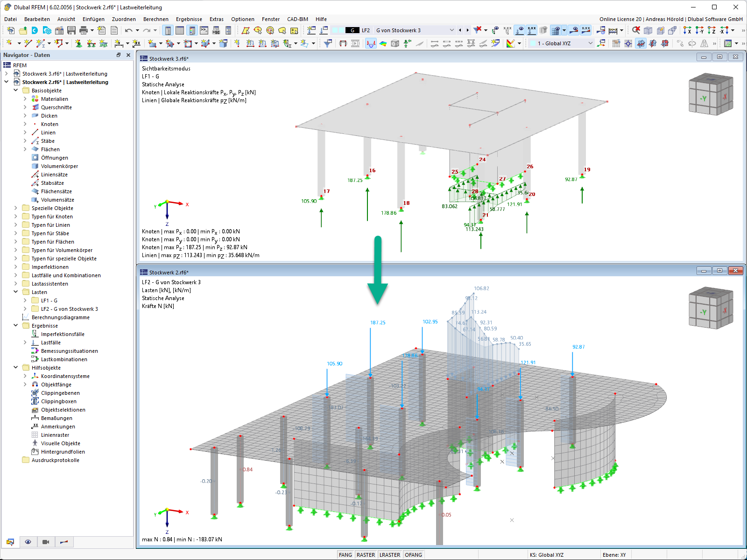747x560 pixels.
Task: Set view in X direction
Action: [687, 30]
